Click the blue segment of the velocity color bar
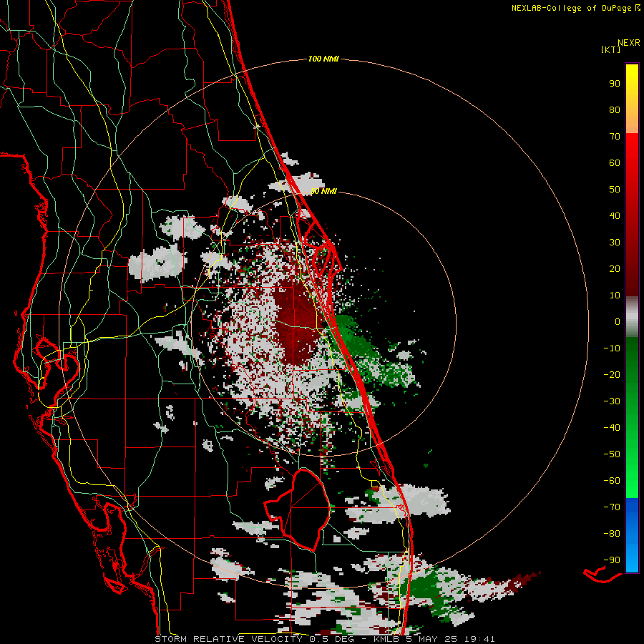Screen dimensions: 644x644 [x=632, y=535]
